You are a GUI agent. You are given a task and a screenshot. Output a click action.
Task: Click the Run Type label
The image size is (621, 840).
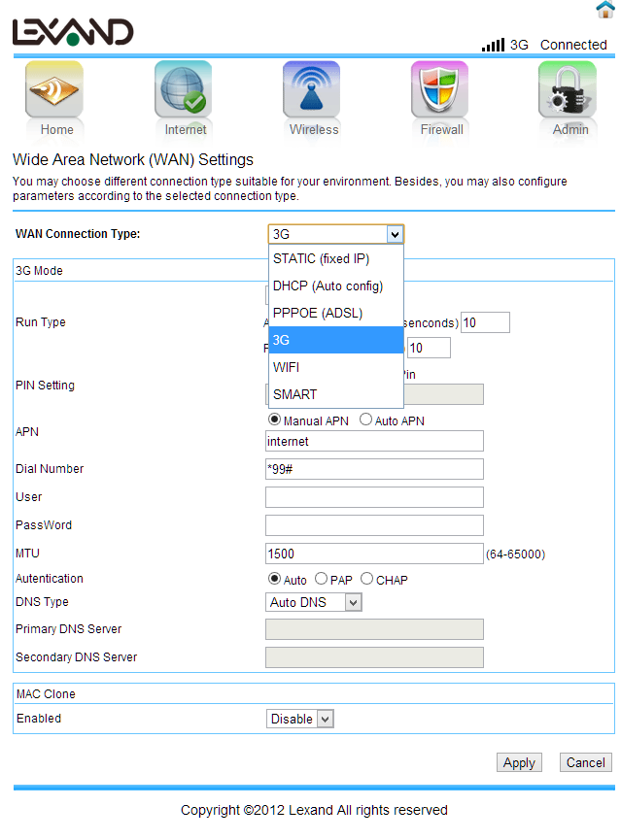click(41, 322)
